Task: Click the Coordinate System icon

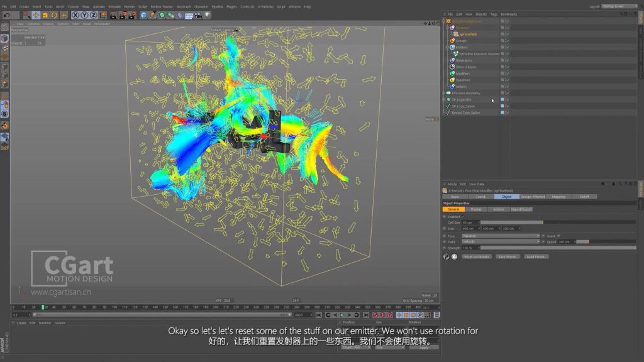Action: click(x=103, y=15)
